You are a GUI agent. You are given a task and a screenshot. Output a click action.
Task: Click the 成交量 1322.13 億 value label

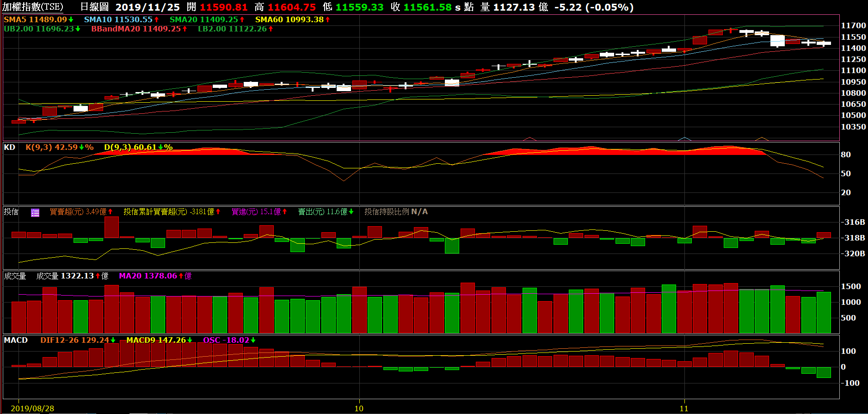click(x=72, y=276)
